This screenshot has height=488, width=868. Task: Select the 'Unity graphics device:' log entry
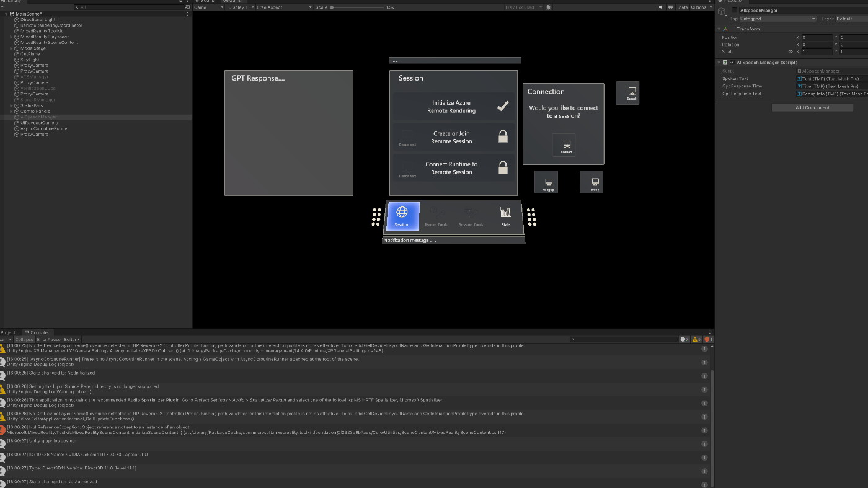(x=355, y=443)
